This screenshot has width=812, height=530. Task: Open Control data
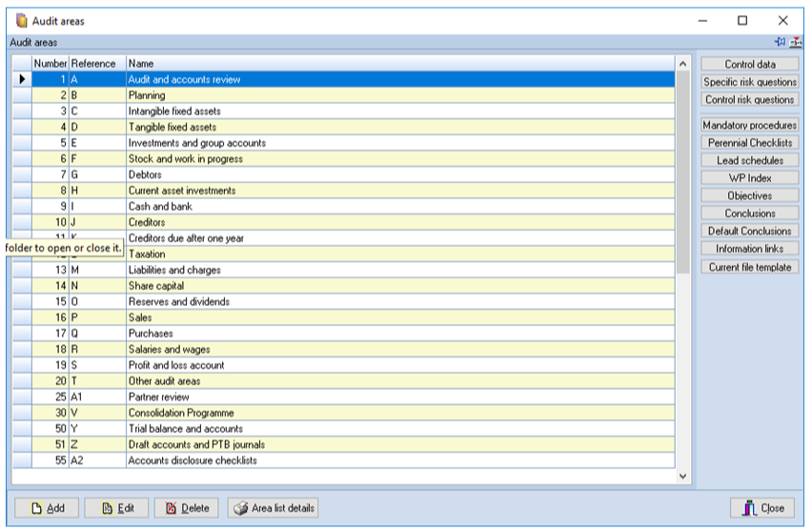pos(750,64)
